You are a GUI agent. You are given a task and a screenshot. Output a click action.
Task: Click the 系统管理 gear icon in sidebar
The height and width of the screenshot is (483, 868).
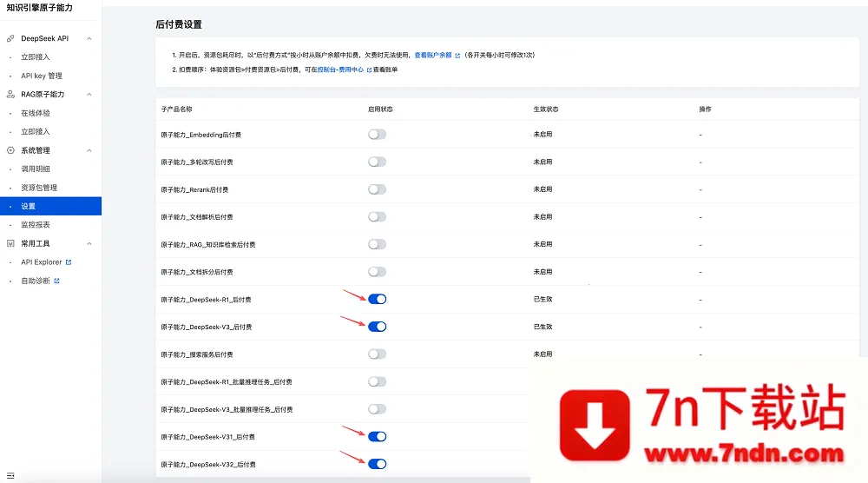10,150
